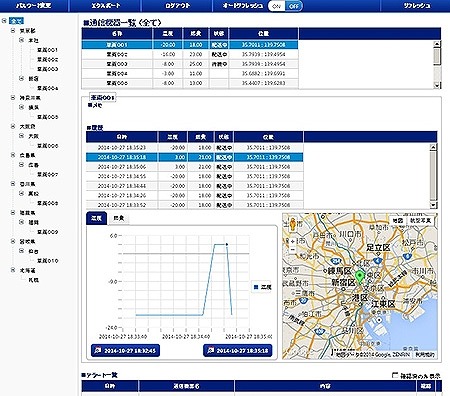
Task: Click the green location pin on map
Action: [359, 277]
